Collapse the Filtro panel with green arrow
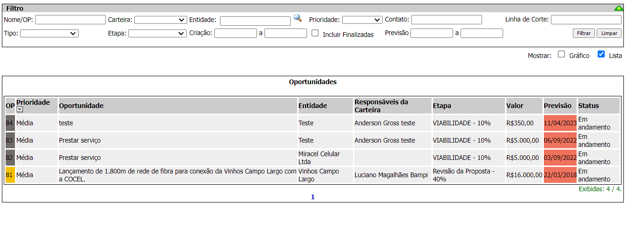The image size is (644, 231). click(619, 8)
